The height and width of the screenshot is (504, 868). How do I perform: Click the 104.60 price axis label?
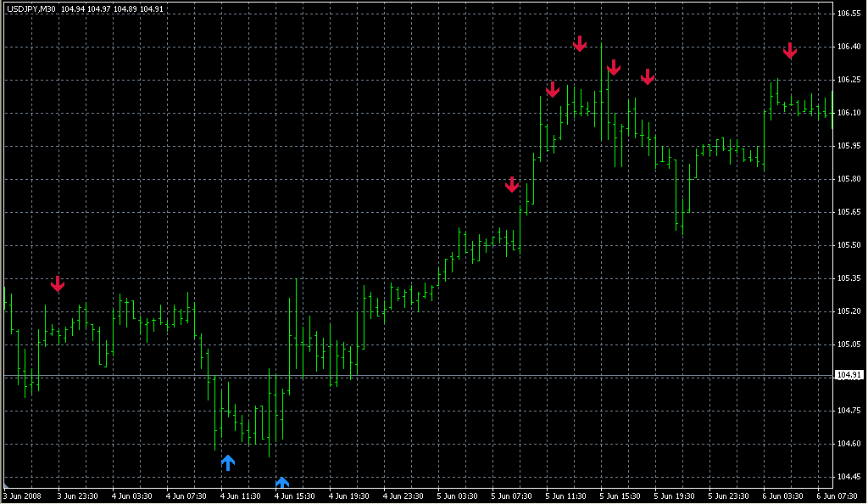tap(849, 444)
